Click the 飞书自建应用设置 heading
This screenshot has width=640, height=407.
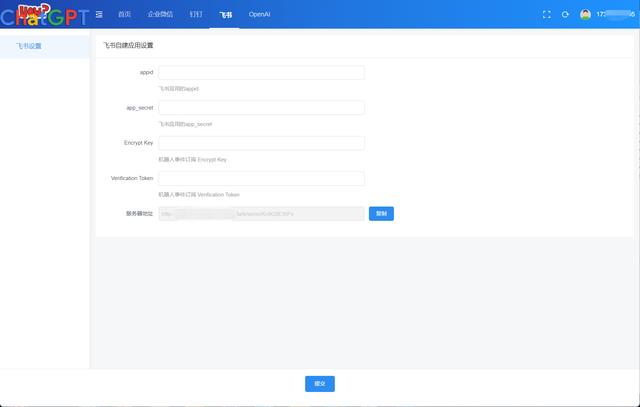pos(128,45)
